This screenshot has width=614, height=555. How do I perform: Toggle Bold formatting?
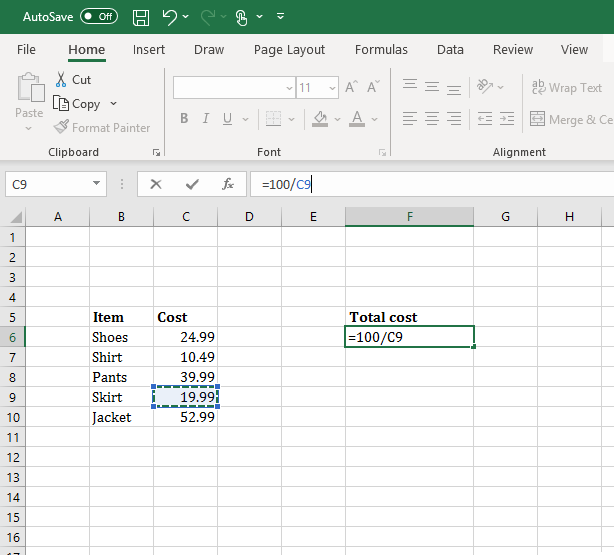(184, 119)
